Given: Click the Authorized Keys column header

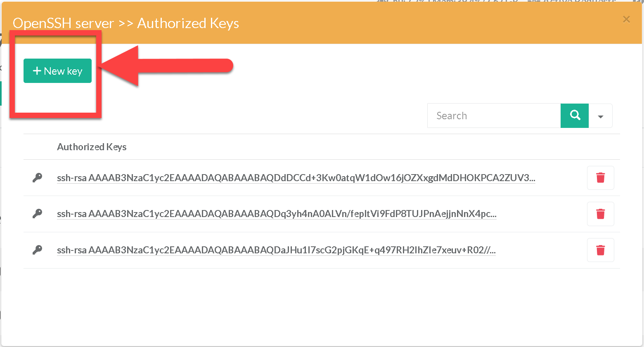Looking at the screenshot, I should point(92,147).
